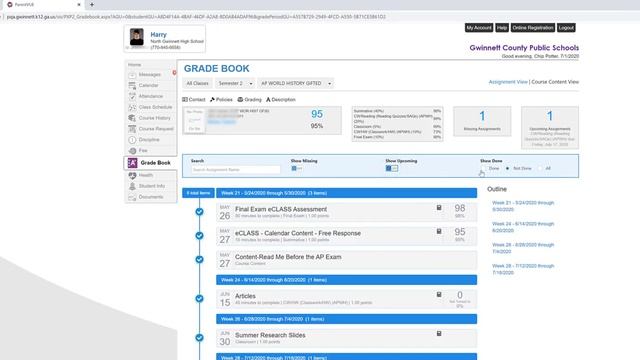Image resolution: width=640 pixels, height=360 pixels.
Task: Open Discipline sidebar item
Action: click(x=149, y=140)
